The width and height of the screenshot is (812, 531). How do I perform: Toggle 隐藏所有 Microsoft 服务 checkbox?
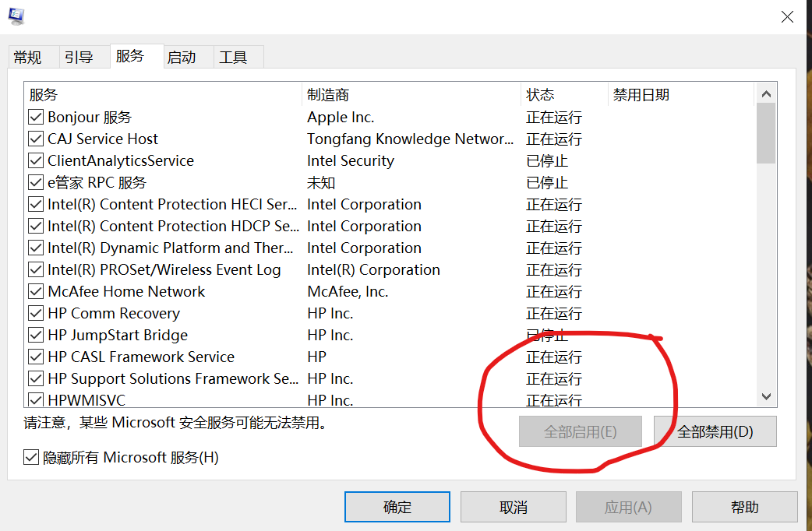pyautogui.click(x=31, y=457)
